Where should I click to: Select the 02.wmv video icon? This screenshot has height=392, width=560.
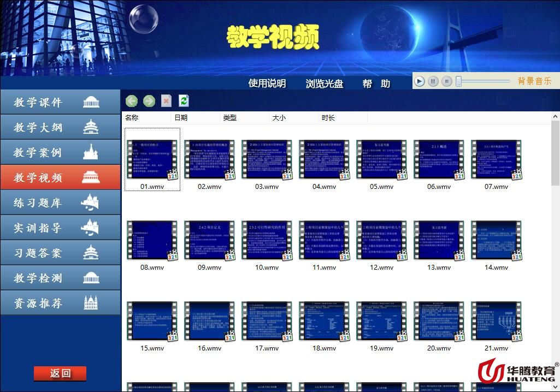[210, 159]
